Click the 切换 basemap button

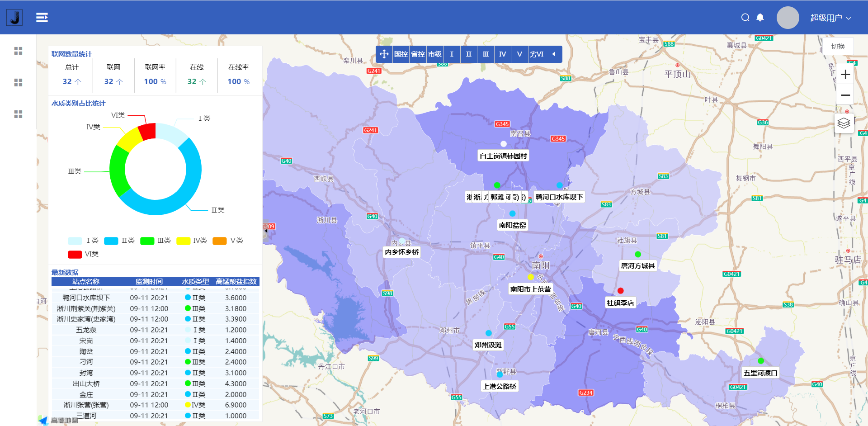point(838,46)
